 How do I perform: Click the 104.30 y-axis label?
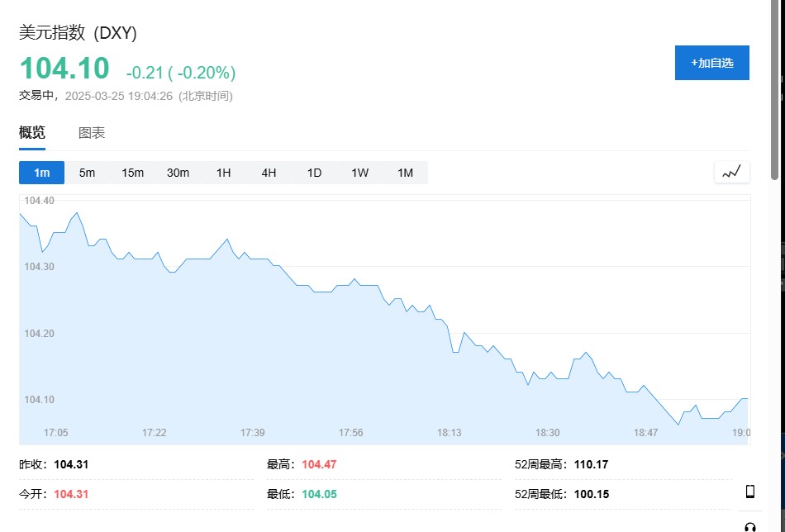pos(39,267)
